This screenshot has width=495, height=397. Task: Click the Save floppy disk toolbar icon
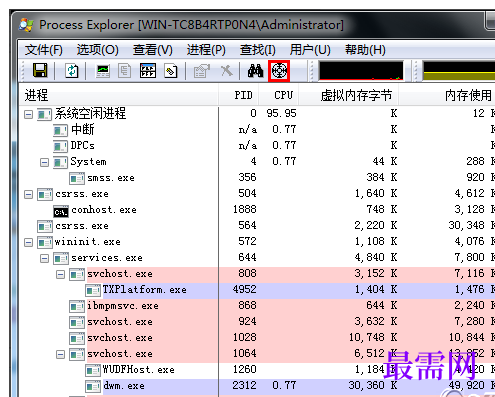(40, 71)
